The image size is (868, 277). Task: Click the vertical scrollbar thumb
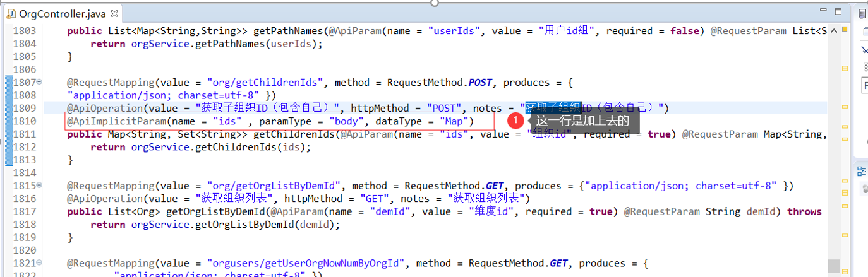pyautogui.click(x=834, y=266)
